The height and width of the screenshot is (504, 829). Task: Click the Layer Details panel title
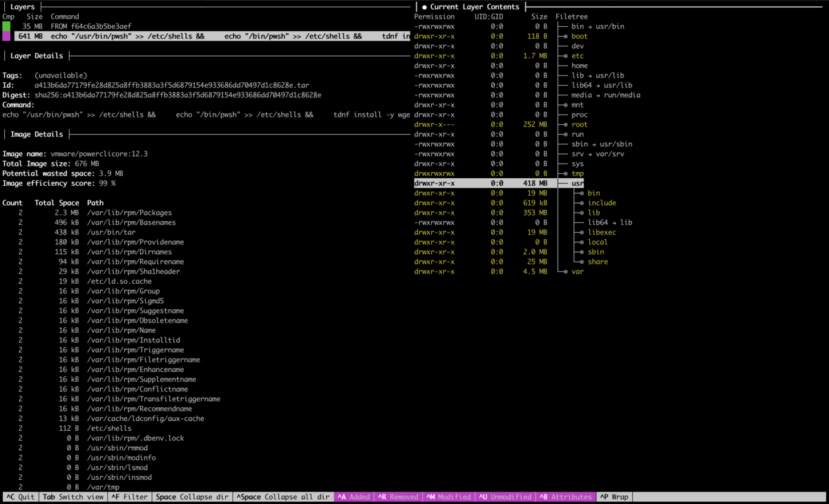[37, 56]
